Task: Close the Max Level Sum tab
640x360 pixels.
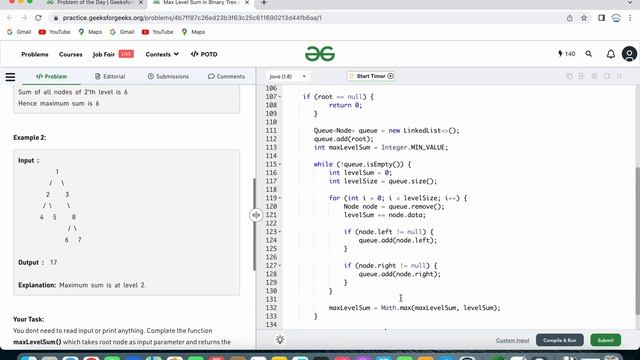Action: 247,2
